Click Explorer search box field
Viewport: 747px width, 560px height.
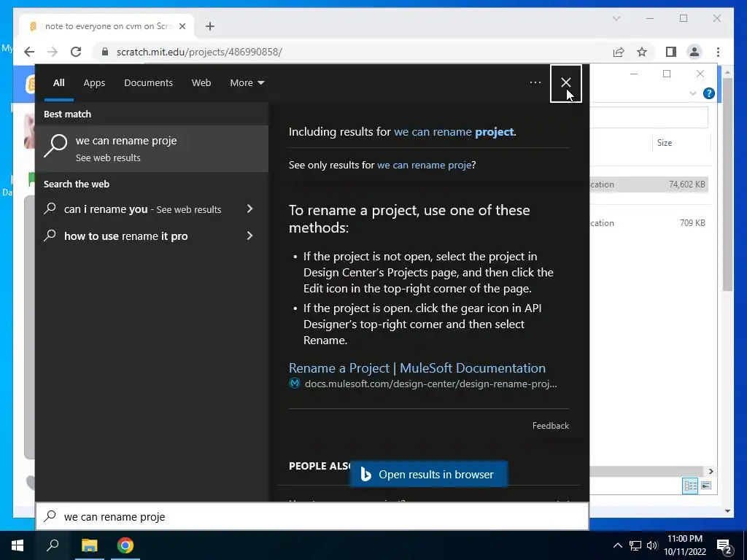coord(649,117)
